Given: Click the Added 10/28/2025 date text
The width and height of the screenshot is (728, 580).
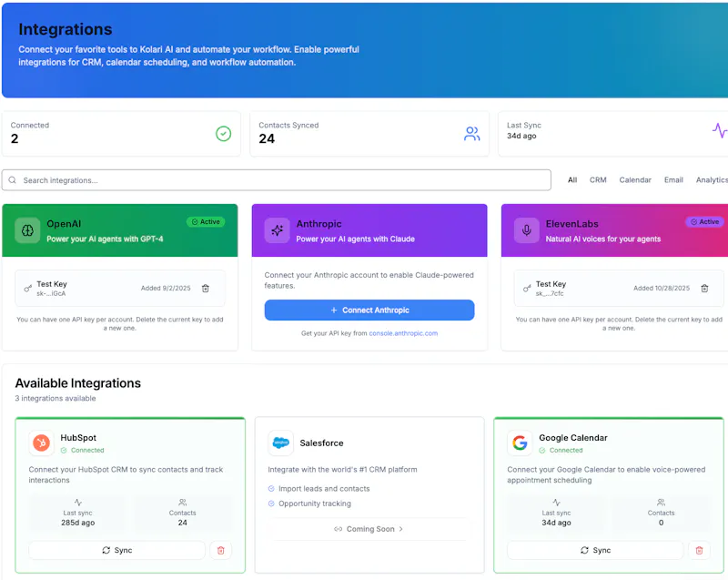Looking at the screenshot, I should [662, 289].
